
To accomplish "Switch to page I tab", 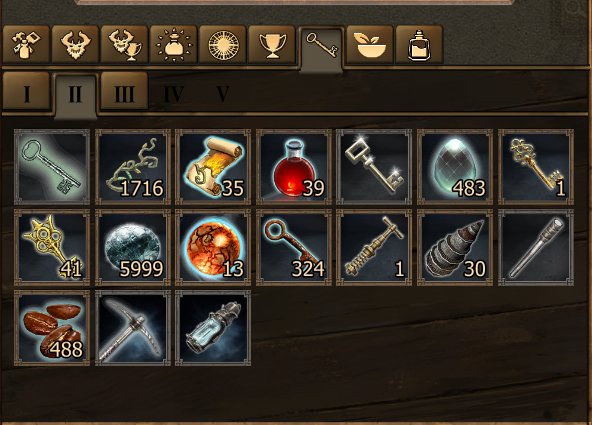I will point(26,92).
